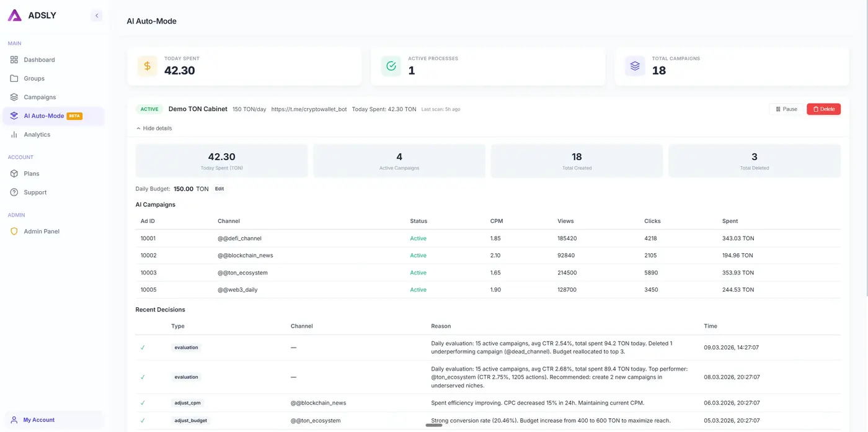Image resolution: width=868 pixels, height=432 pixels.
Task: Click the ADSLY logo icon
Action: click(14, 15)
